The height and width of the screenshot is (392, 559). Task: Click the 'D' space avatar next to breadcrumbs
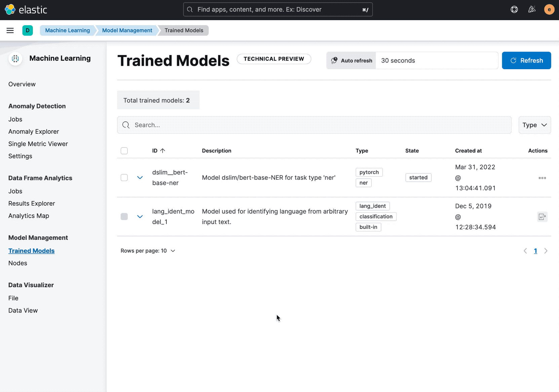[x=28, y=30]
